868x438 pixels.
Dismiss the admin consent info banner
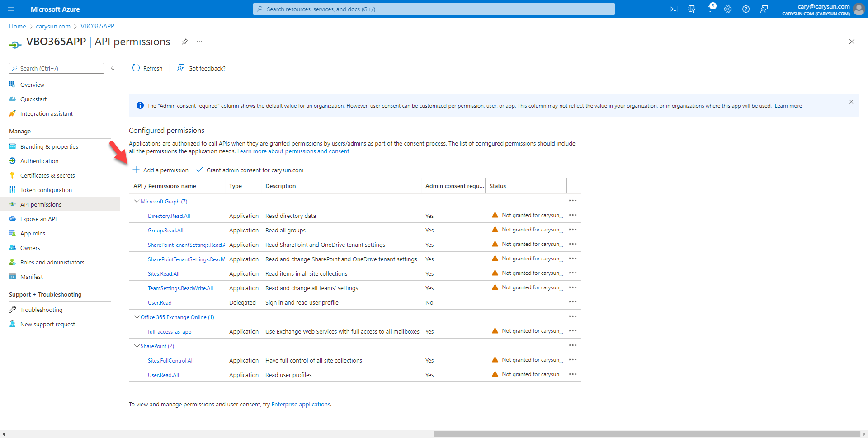point(851,102)
